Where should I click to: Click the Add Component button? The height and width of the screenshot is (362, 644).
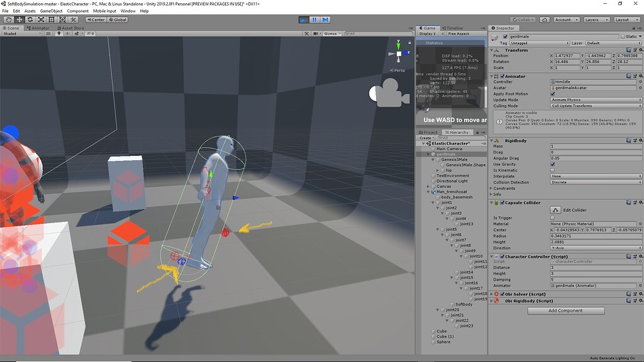tap(565, 310)
